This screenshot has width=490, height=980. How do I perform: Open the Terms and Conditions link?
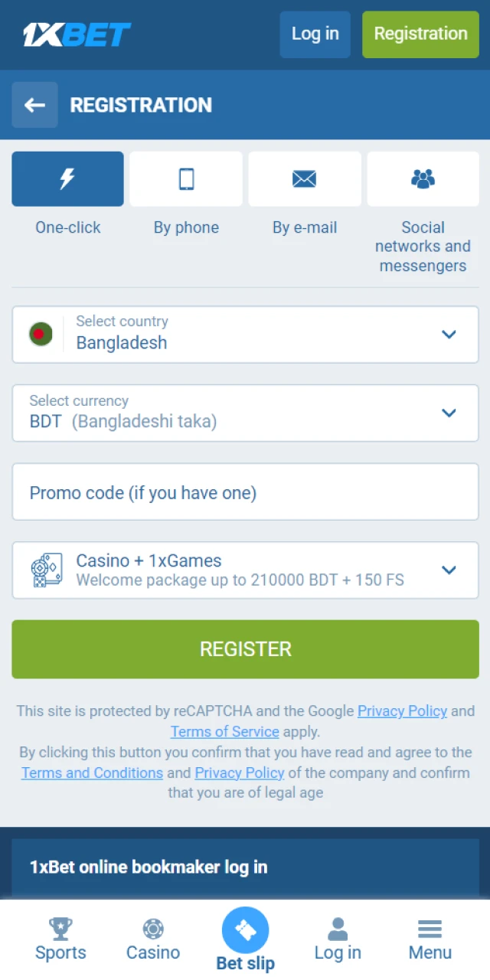click(x=92, y=773)
